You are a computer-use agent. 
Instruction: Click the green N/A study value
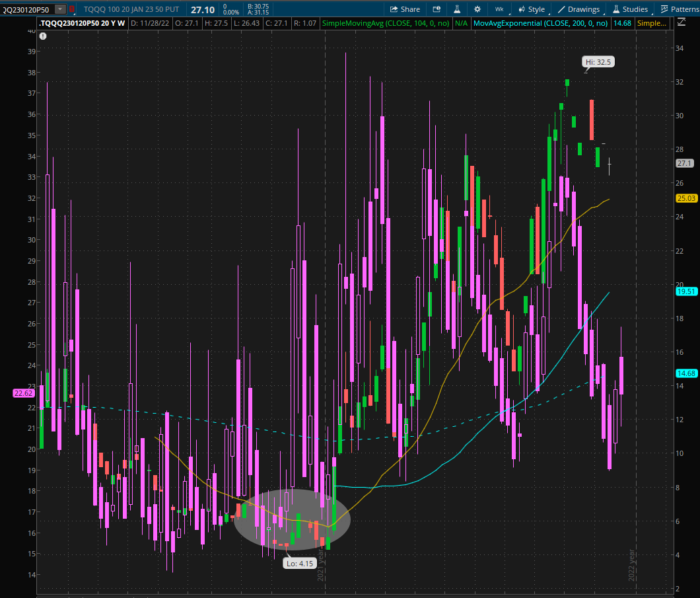[x=461, y=23]
